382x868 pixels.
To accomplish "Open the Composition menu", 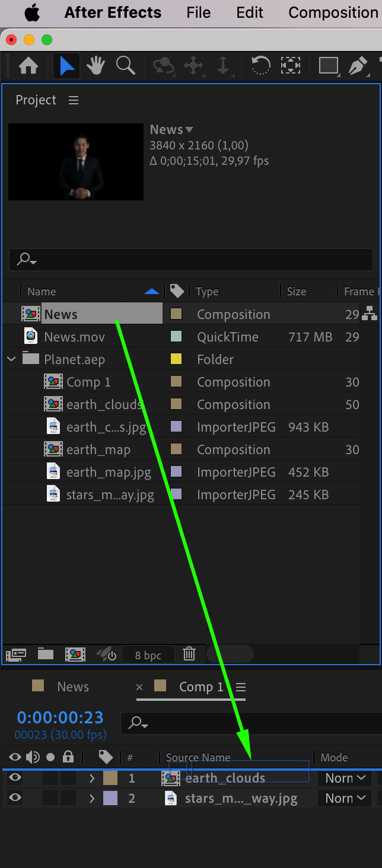I will tap(333, 12).
